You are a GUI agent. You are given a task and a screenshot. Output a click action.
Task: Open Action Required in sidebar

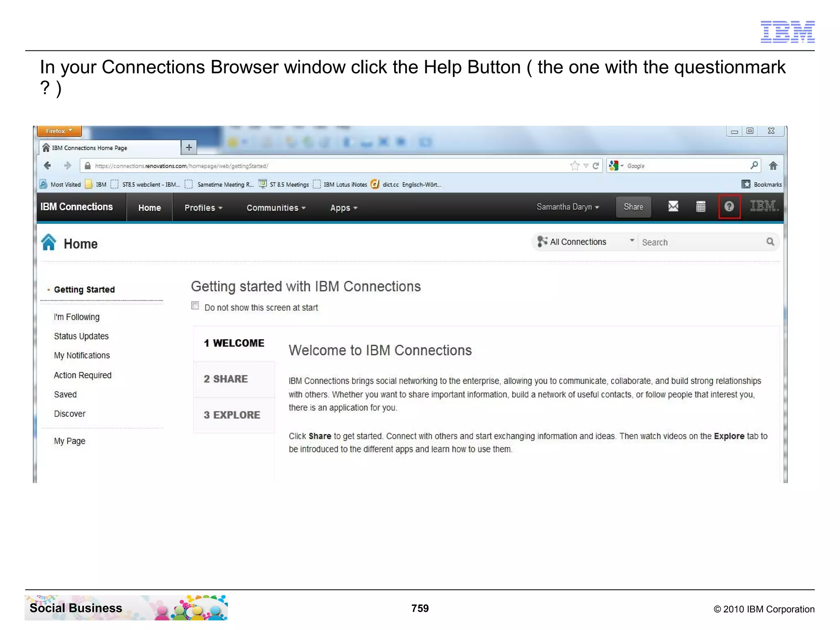tap(82, 375)
